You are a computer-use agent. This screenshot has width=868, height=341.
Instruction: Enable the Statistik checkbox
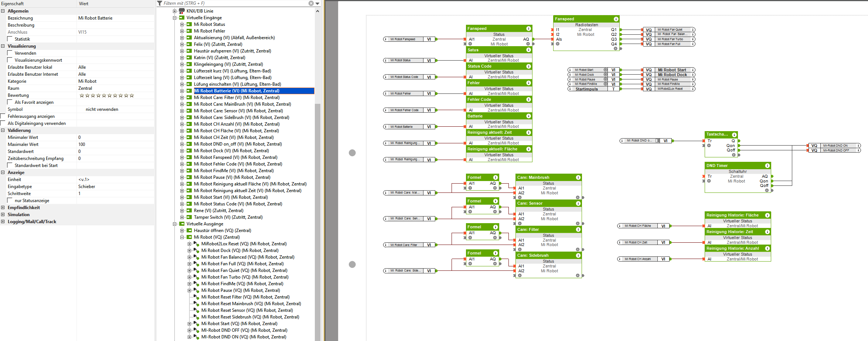10,39
